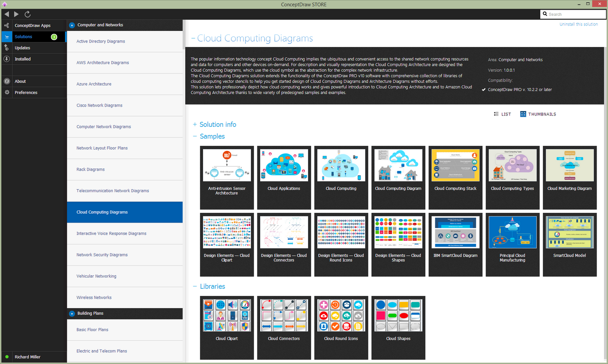
Task: Open the Cloud Clipart library
Action: point(227,328)
